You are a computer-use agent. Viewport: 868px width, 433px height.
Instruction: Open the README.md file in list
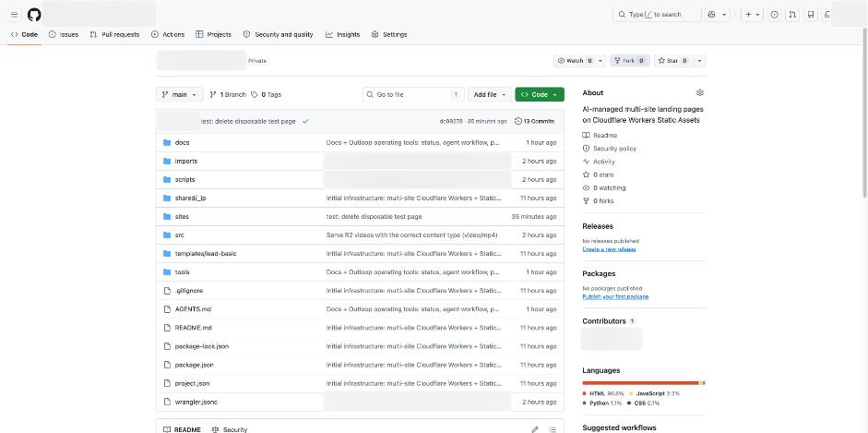tap(193, 328)
